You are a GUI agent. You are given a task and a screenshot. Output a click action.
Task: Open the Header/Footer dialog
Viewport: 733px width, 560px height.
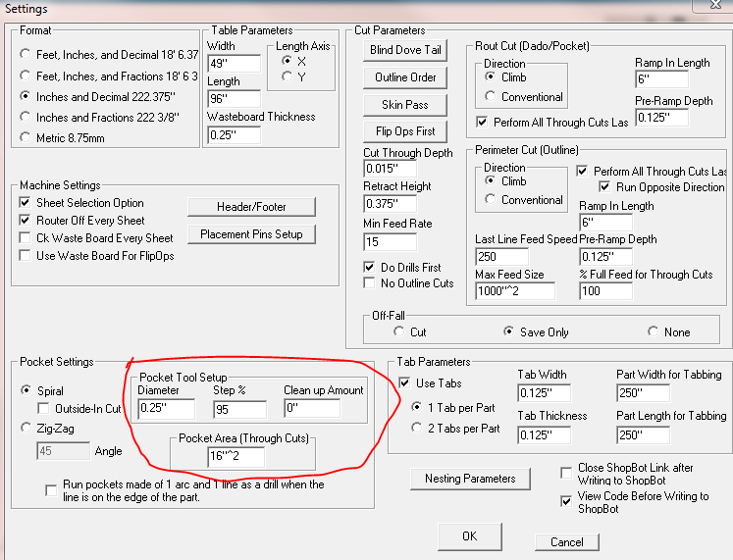251,207
